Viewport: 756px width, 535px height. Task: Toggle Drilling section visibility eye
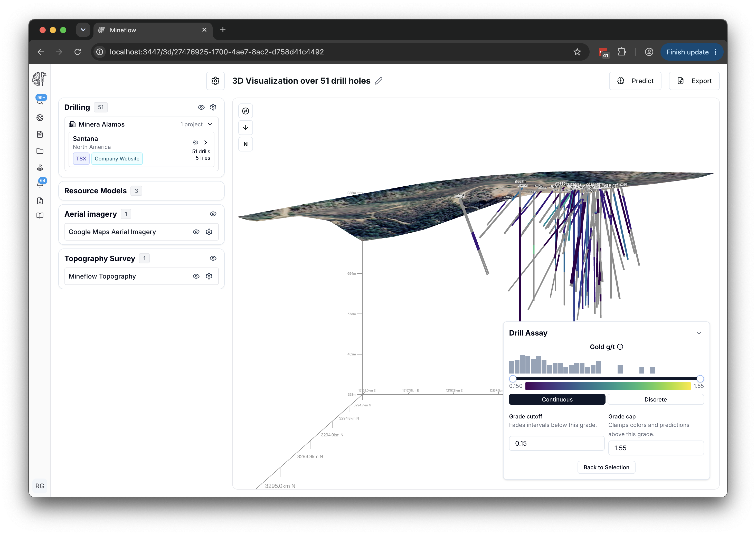tap(201, 107)
